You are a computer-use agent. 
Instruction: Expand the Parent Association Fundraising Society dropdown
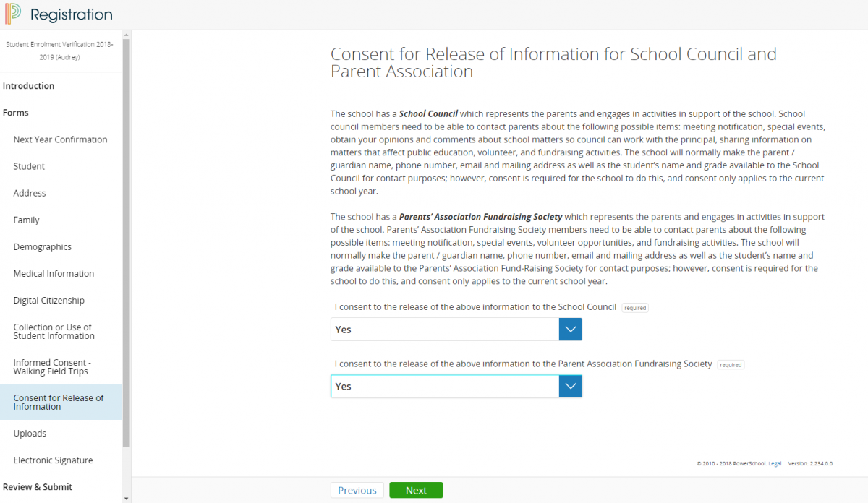[x=570, y=387]
